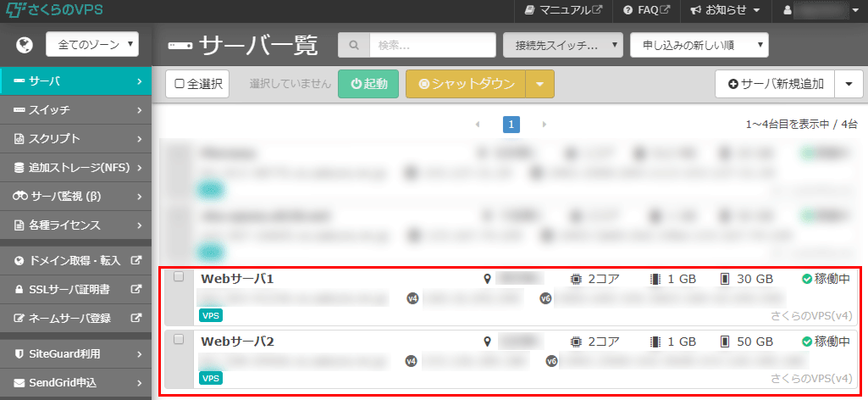Click v4 badge icon in Webサーバ1 row
The image size is (868, 400).
pos(412,300)
